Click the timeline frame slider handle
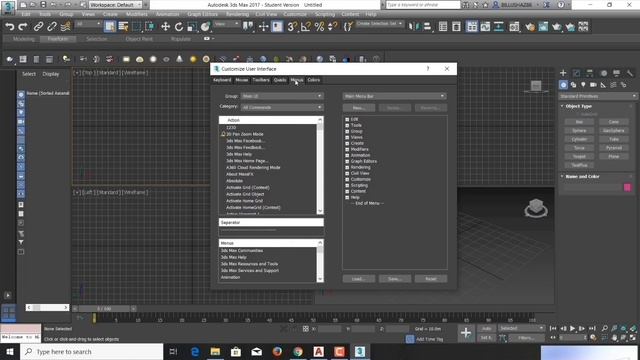 click(104, 309)
